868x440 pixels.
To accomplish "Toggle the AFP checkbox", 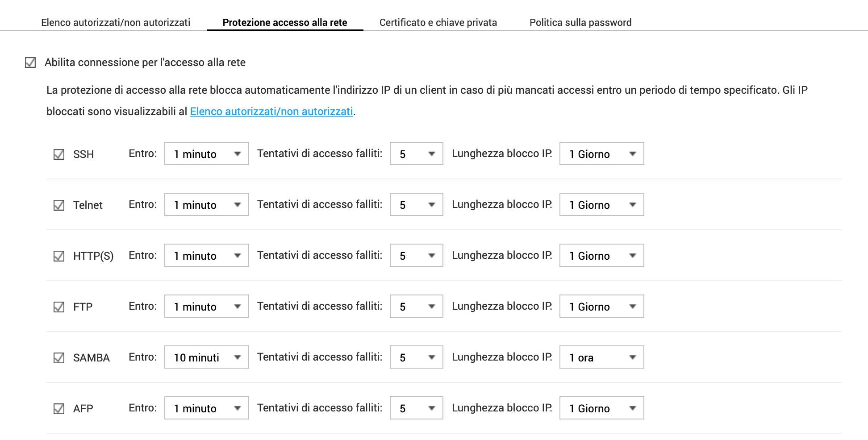I will (59, 409).
